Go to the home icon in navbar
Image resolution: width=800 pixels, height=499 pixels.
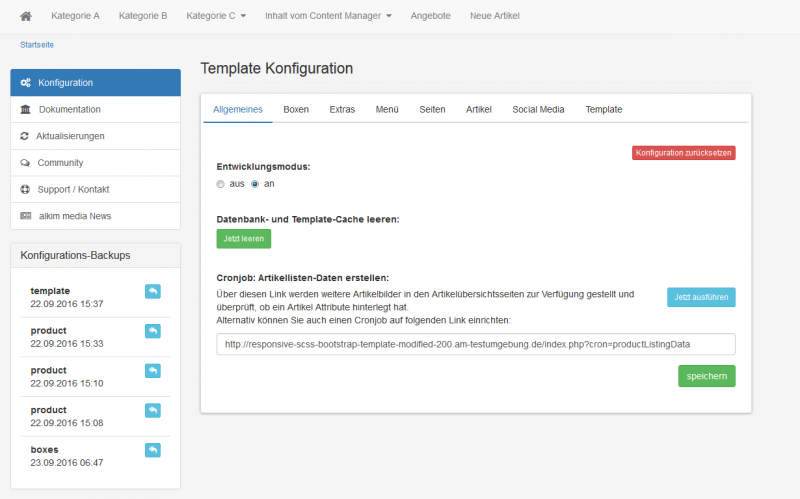(x=26, y=16)
